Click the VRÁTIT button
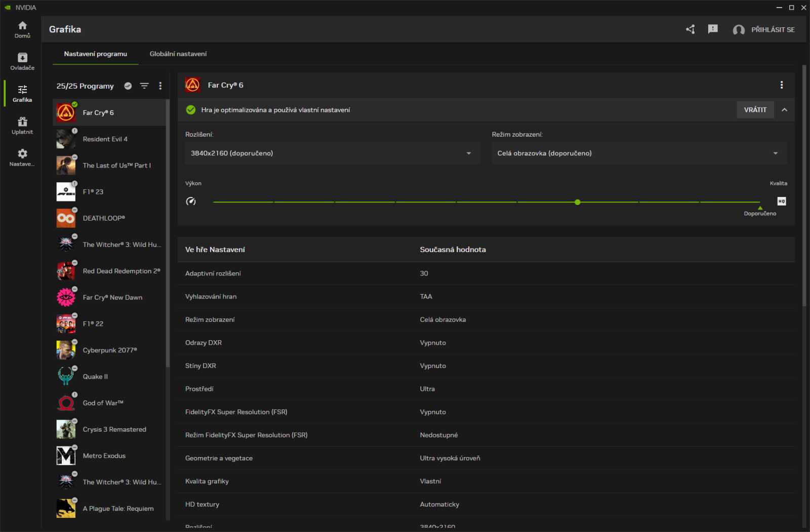Image resolution: width=810 pixels, height=532 pixels. 755,110
